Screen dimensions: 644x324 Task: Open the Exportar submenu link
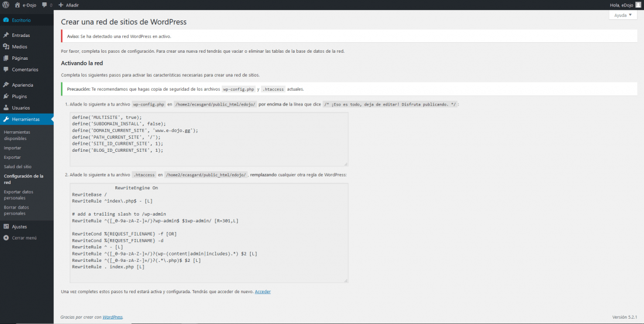tap(12, 158)
